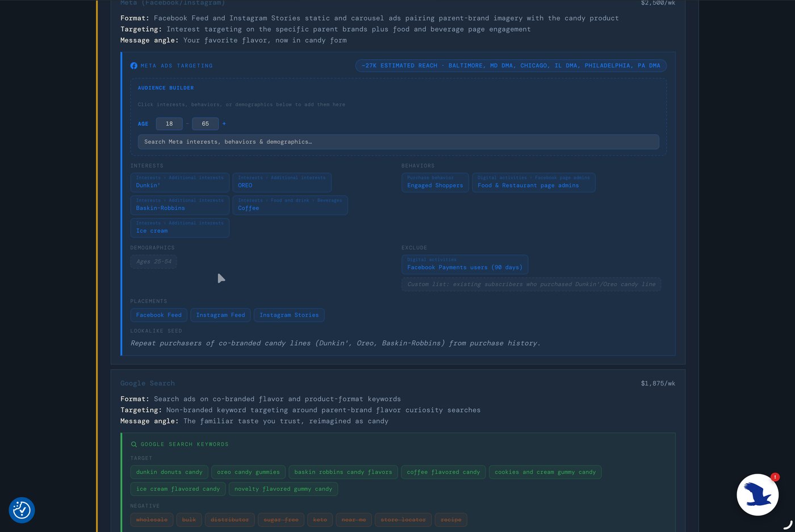Click the negative keyword store locator
This screenshot has width=795, height=532.
coord(403,520)
